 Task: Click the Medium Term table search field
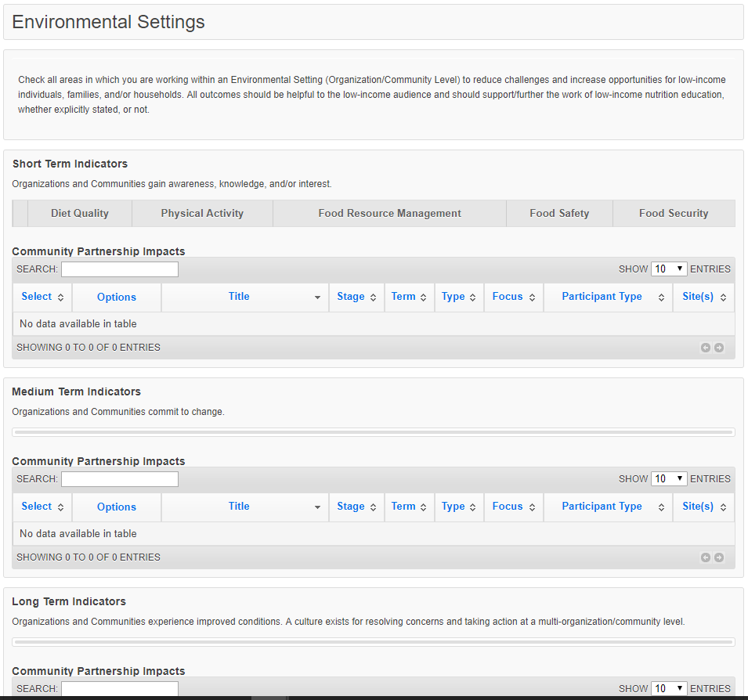click(120, 479)
